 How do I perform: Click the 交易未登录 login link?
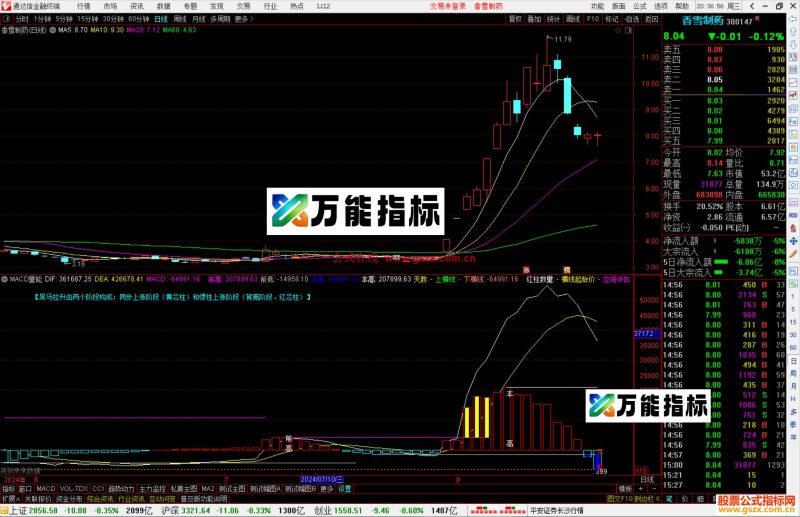pyautogui.click(x=448, y=6)
